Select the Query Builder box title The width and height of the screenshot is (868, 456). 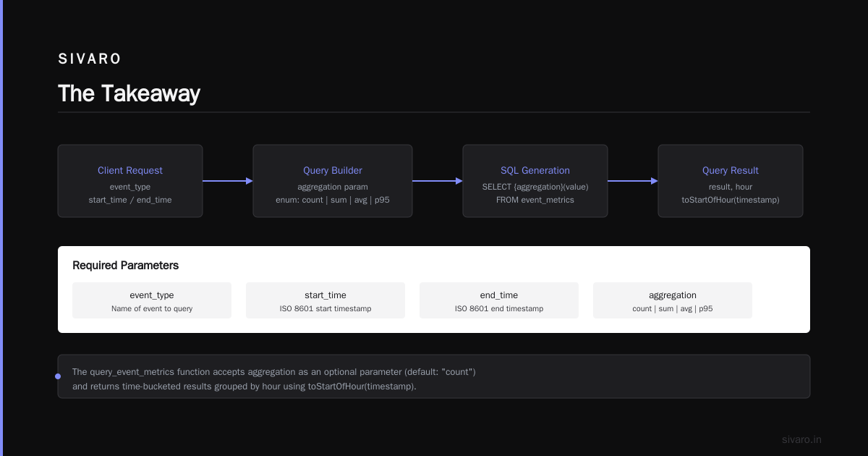[x=333, y=171]
